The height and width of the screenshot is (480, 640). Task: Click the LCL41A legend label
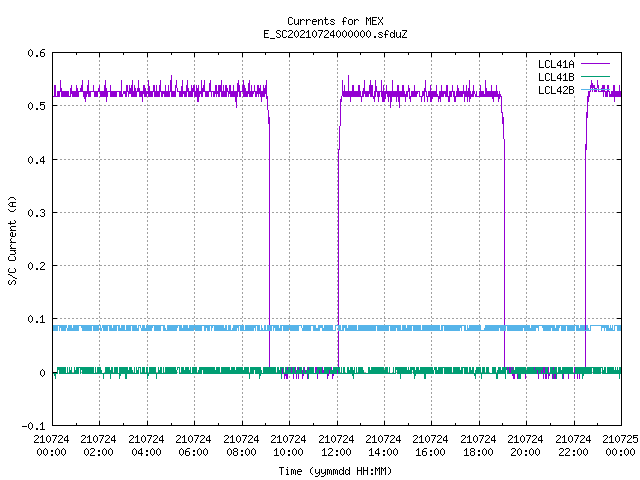tap(556, 64)
